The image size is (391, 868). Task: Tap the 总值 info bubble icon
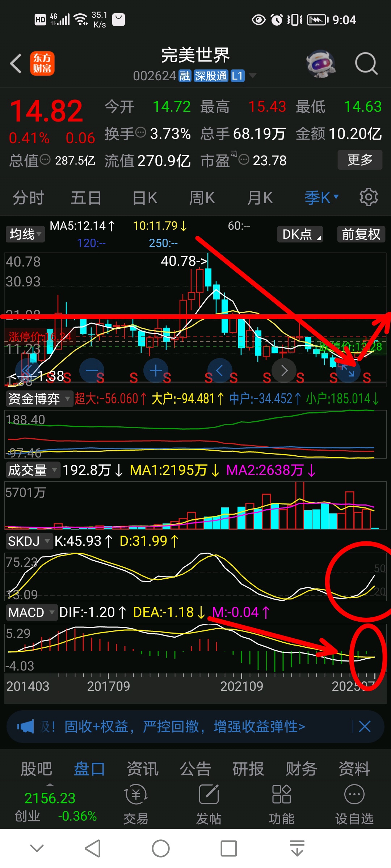(x=45, y=159)
